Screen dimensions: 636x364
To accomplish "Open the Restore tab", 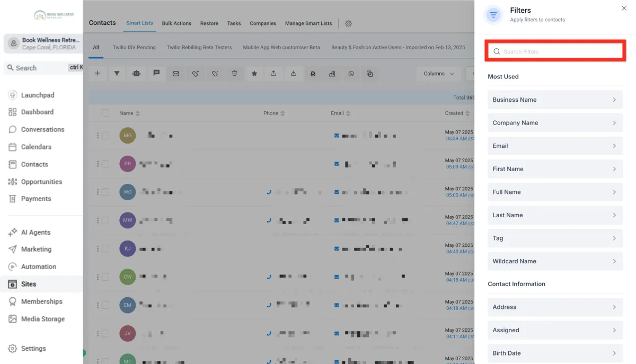I will [x=209, y=23].
